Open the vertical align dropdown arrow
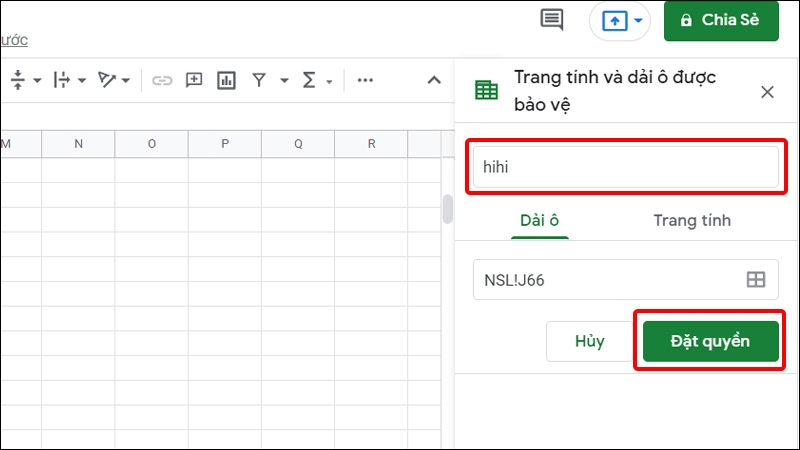The image size is (800, 450). click(37, 80)
